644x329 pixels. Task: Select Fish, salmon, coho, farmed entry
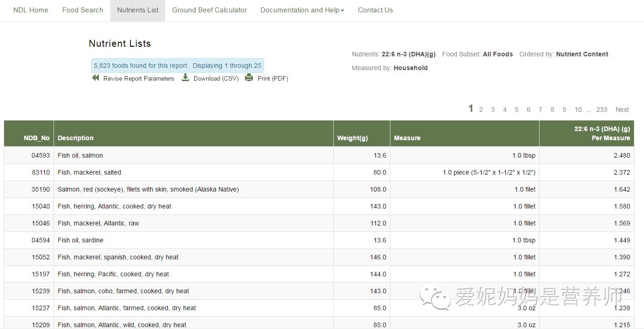coord(123,291)
